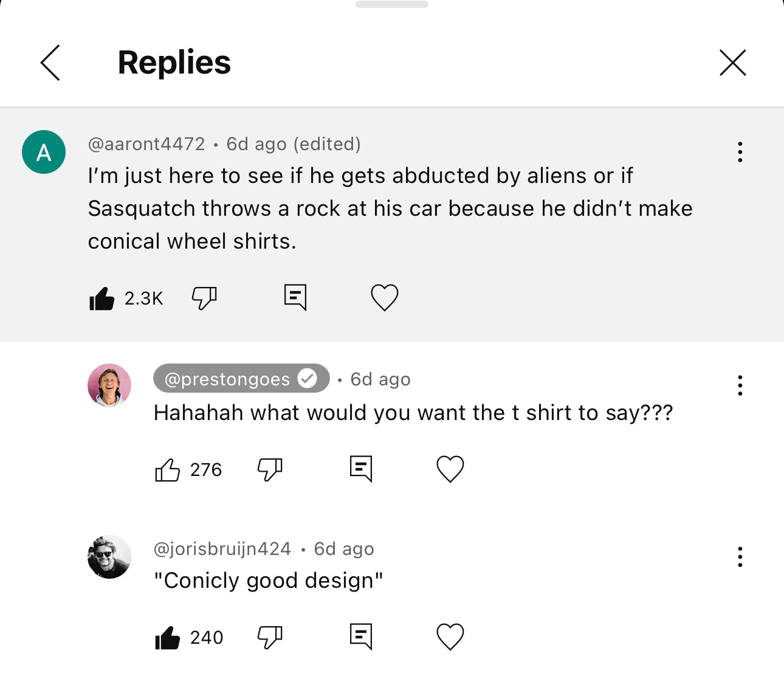784x693 pixels.
Task: Close the Replies panel
Action: (x=732, y=63)
